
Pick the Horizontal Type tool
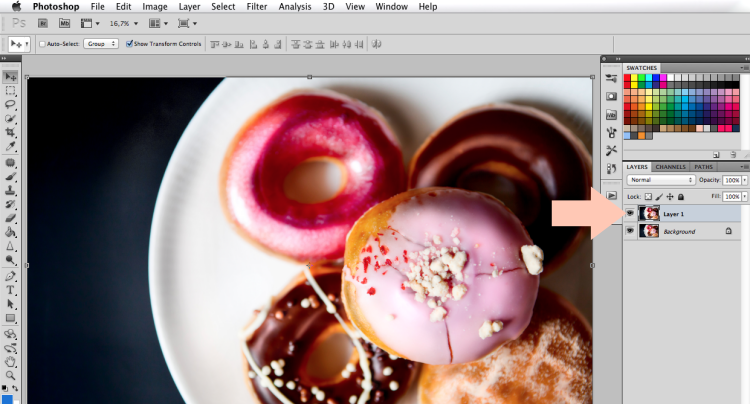point(10,290)
